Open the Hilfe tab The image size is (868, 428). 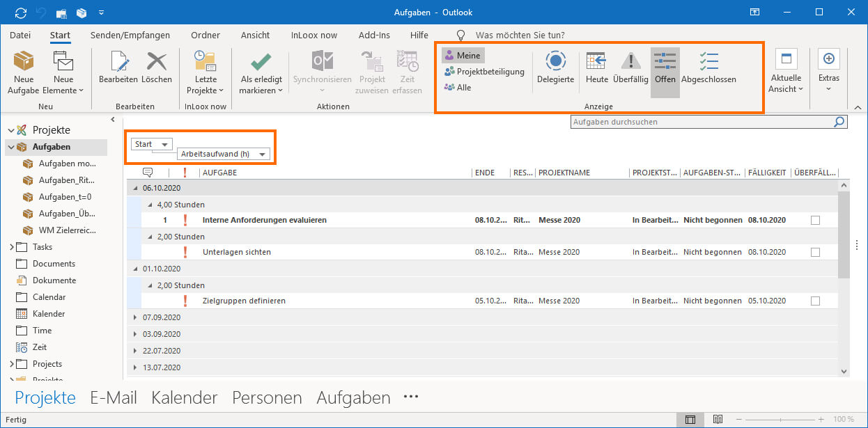[419, 35]
